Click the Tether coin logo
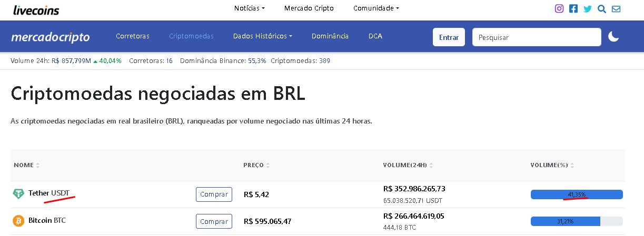Viewport: 644px width, 236px height. (18, 194)
